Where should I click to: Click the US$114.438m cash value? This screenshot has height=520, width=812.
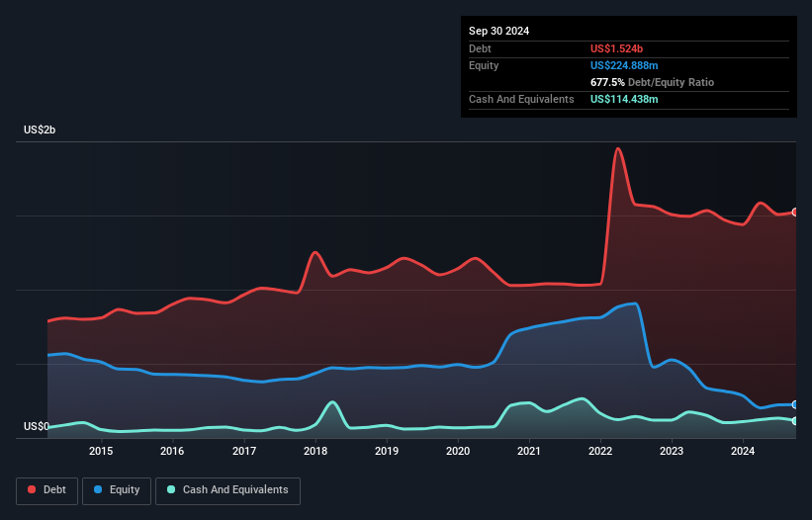[624, 99]
